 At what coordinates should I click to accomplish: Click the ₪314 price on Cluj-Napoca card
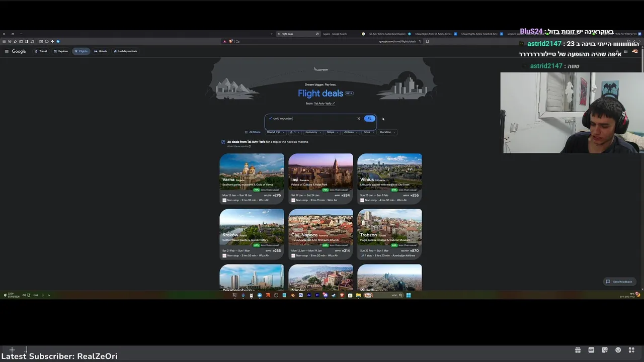(x=346, y=250)
